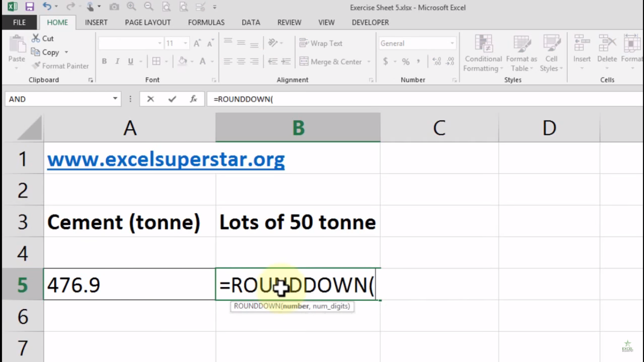Click the Top Align icon
The image size is (644, 362).
click(x=228, y=43)
